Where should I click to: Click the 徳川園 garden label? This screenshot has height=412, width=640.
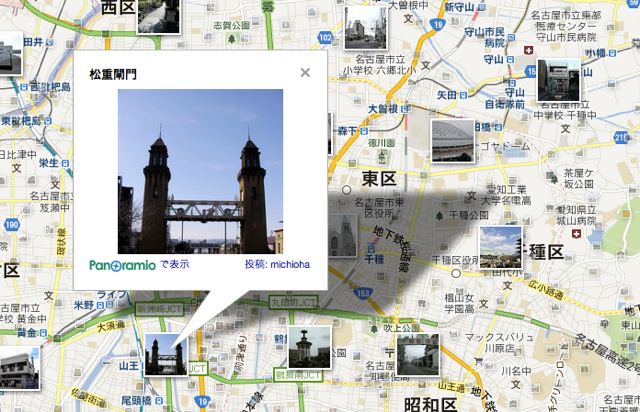pos(382,143)
